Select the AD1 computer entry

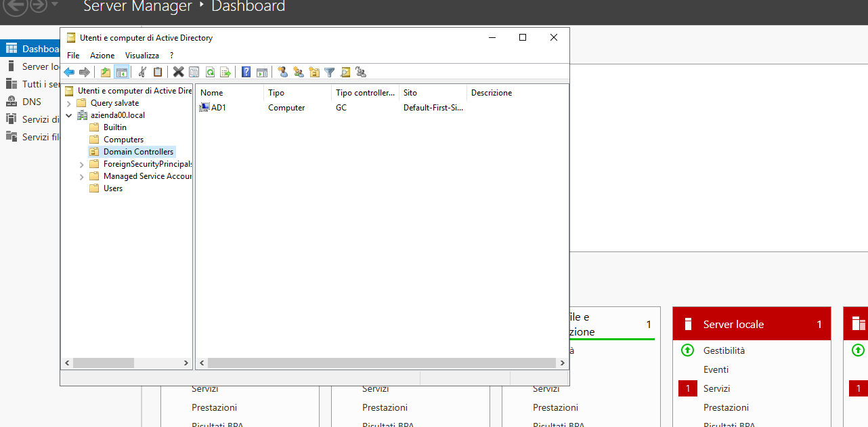pos(218,108)
